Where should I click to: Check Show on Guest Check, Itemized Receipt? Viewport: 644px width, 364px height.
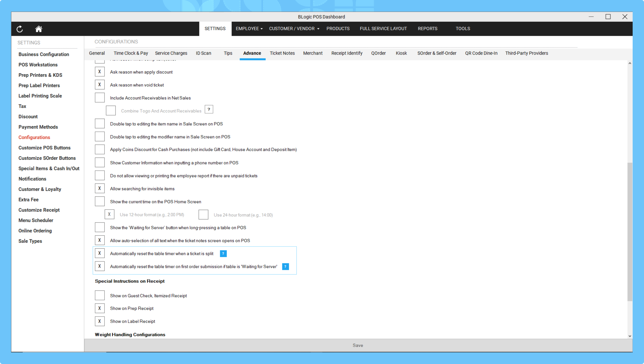(100, 295)
